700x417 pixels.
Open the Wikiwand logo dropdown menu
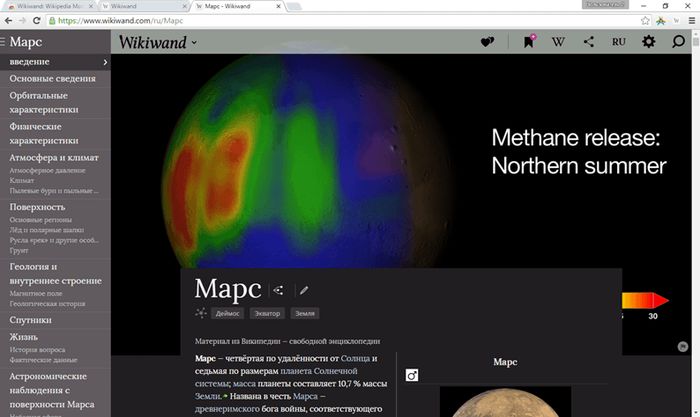(158, 42)
